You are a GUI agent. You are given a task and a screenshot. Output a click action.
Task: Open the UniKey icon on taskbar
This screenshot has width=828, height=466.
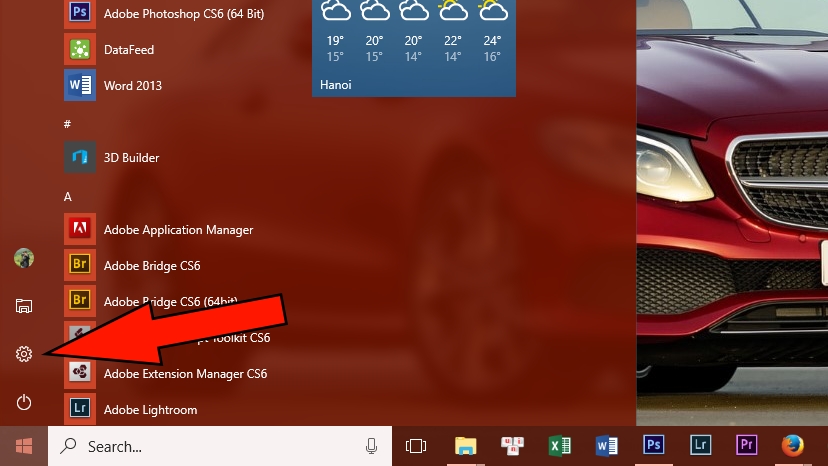pos(512,446)
